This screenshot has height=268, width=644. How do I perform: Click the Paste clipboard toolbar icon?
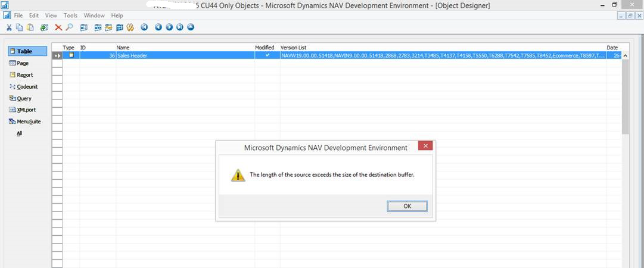click(x=30, y=27)
